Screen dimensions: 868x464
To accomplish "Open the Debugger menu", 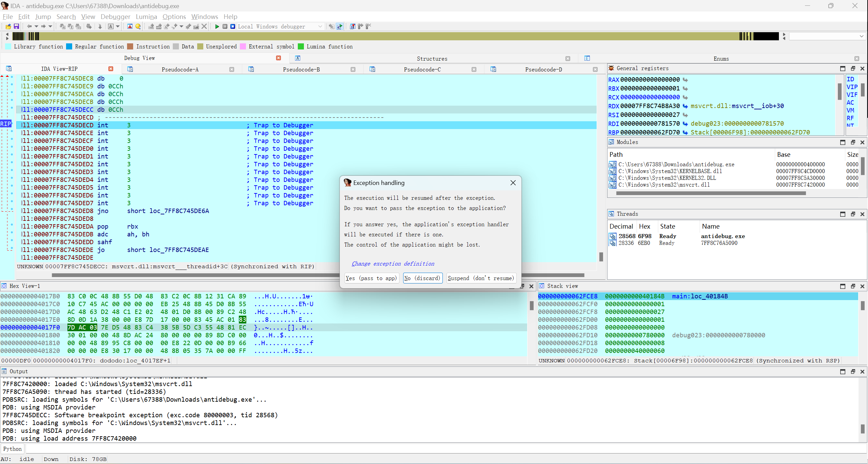I will click(115, 17).
